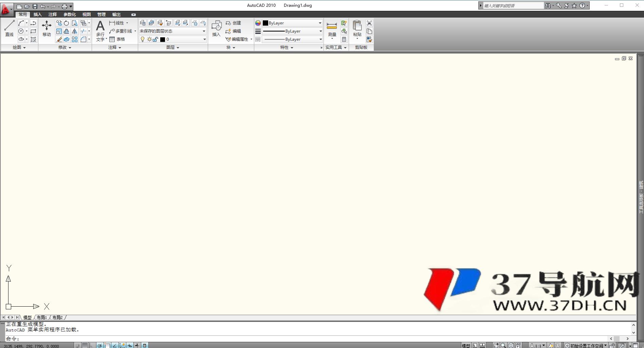
Task: Switch to the Insert (插入) ribbon tab
Action: 37,15
